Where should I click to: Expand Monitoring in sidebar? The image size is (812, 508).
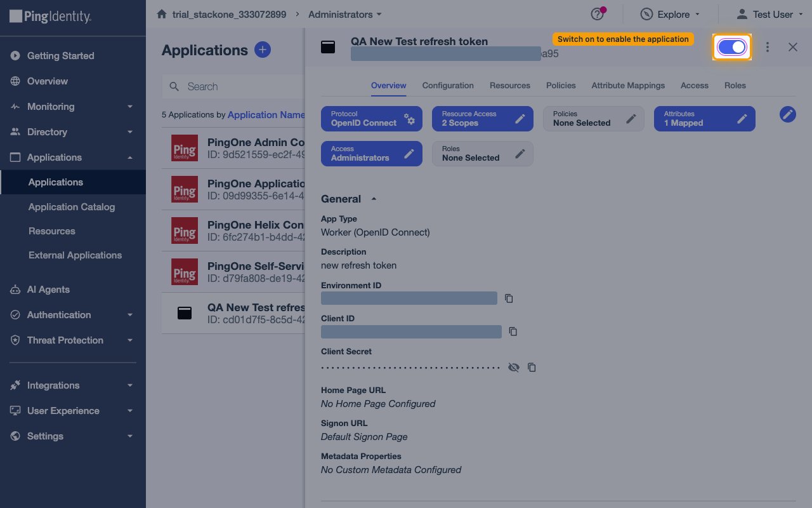[73, 107]
